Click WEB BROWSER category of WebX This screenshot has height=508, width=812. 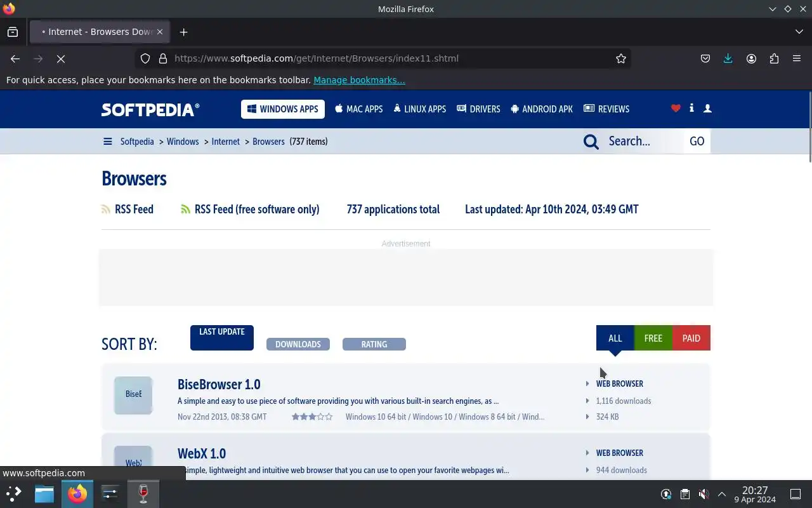click(x=620, y=453)
